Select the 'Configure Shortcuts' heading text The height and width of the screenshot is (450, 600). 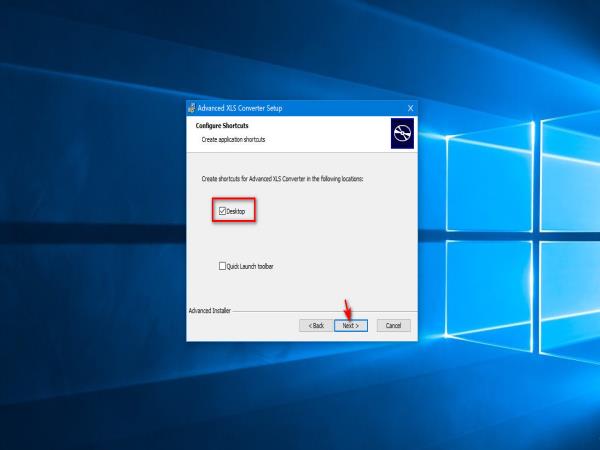[222, 126]
